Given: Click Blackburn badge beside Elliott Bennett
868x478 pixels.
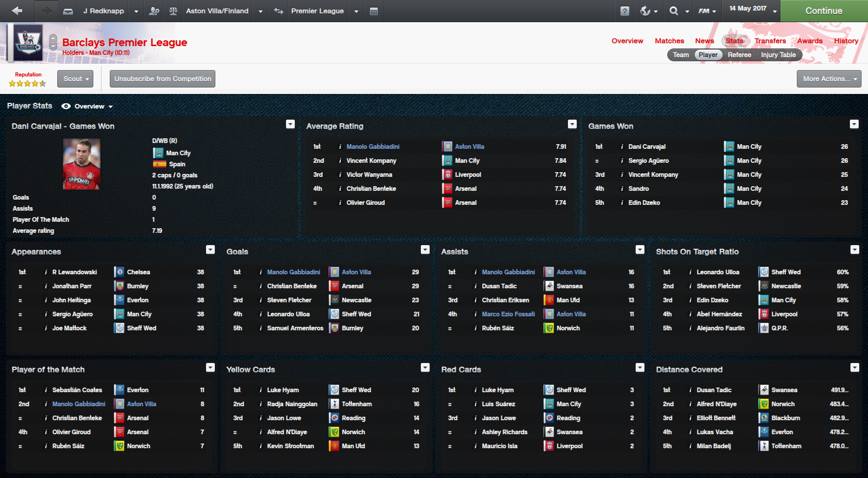Looking at the screenshot, I should point(764,418).
